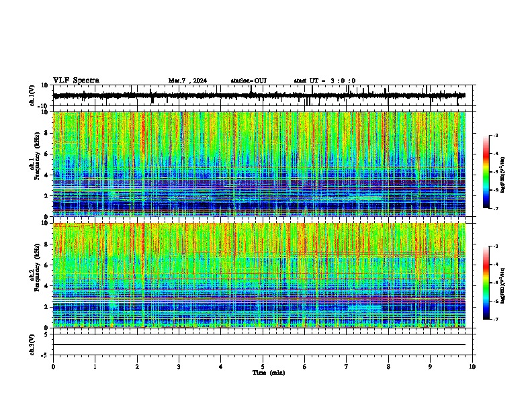Click time axis tick label "5"
This screenshot has height=411, width=532.
(263, 367)
